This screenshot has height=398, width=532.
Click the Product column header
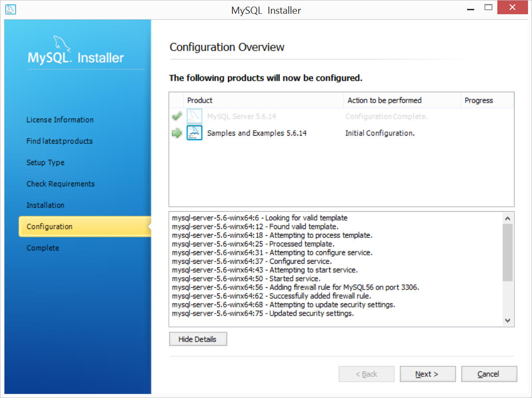(x=263, y=100)
